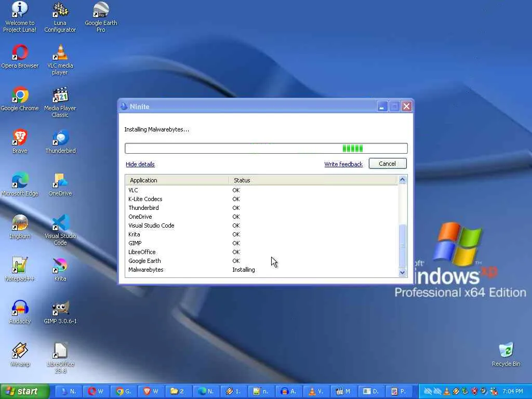Click the Status column header
The height and width of the screenshot is (399, 532).
(x=312, y=180)
